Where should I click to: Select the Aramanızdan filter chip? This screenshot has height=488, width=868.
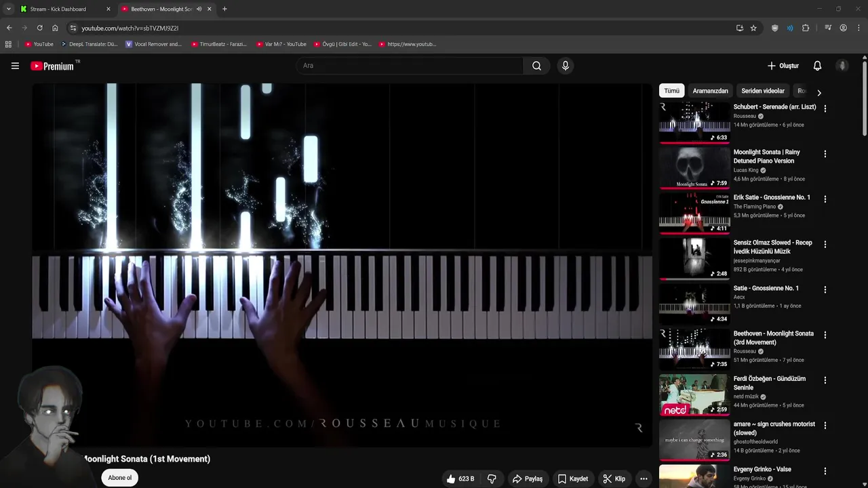click(710, 91)
